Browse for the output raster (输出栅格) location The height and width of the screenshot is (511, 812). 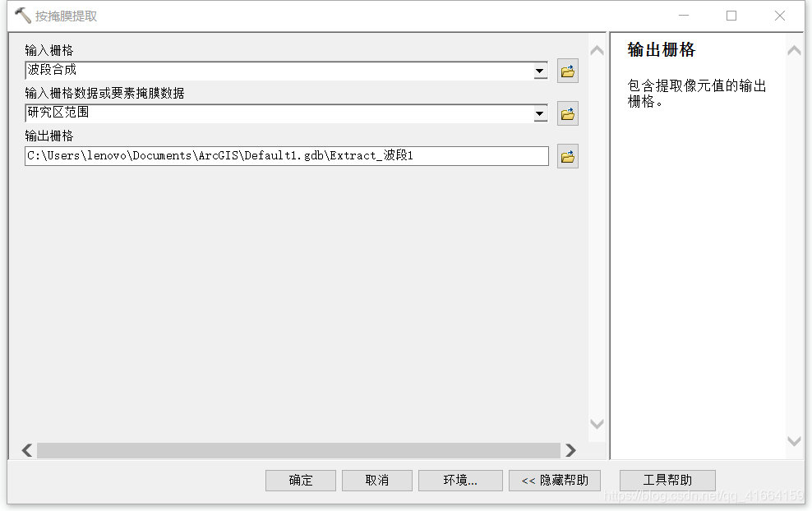point(568,156)
